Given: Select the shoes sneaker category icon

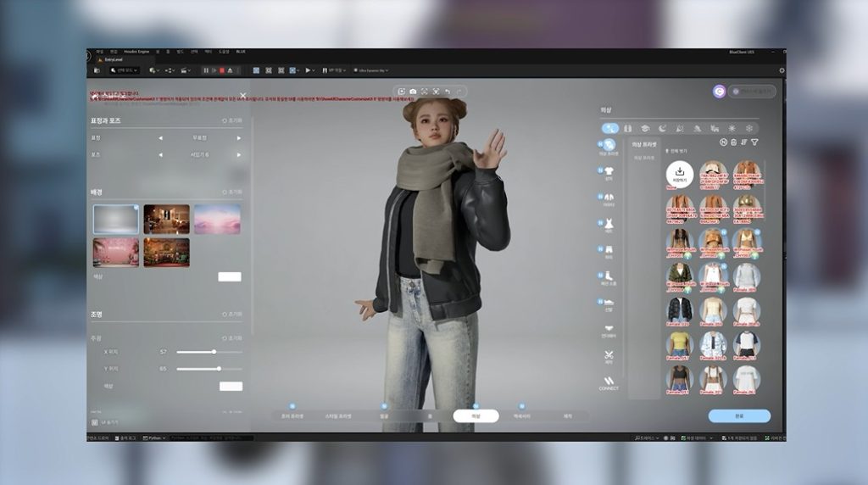Looking at the screenshot, I should tap(609, 303).
